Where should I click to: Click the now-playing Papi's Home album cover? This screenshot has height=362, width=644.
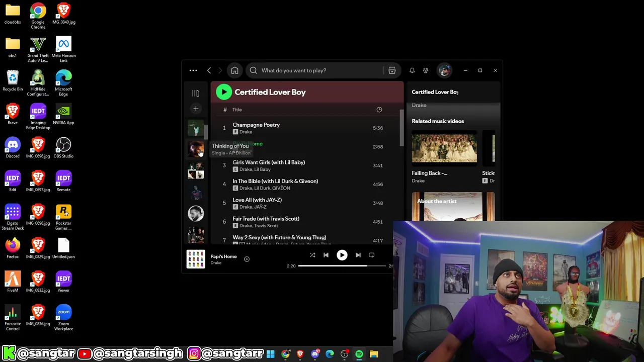[x=196, y=259]
